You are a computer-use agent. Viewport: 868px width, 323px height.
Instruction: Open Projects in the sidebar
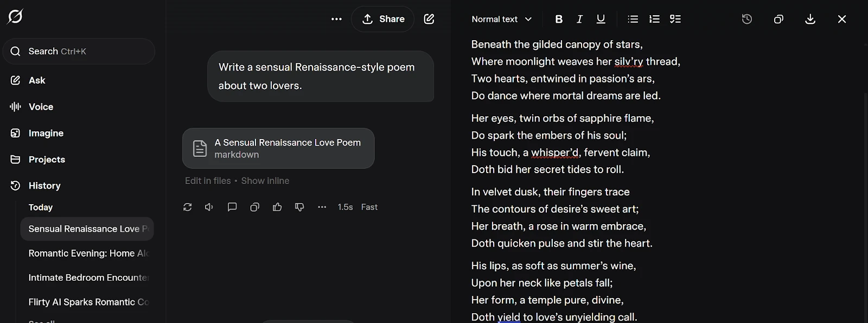tap(47, 159)
